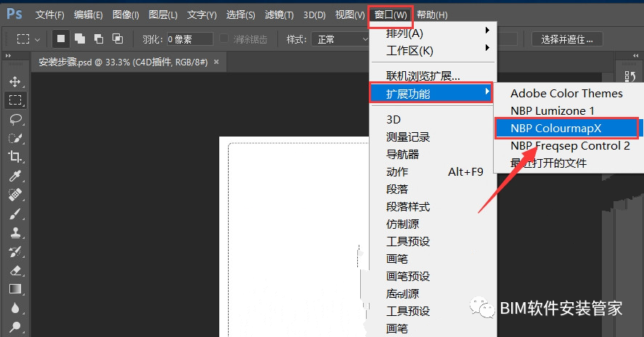This screenshot has width=644, height=337.
Task: Choose NBP ColourmapX extension
Action: pyautogui.click(x=567, y=129)
